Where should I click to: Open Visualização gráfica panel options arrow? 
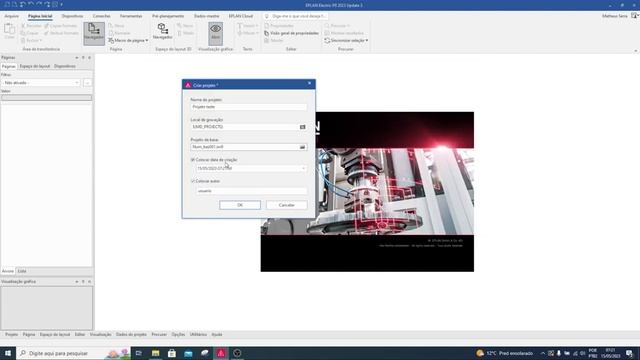tap(77, 282)
